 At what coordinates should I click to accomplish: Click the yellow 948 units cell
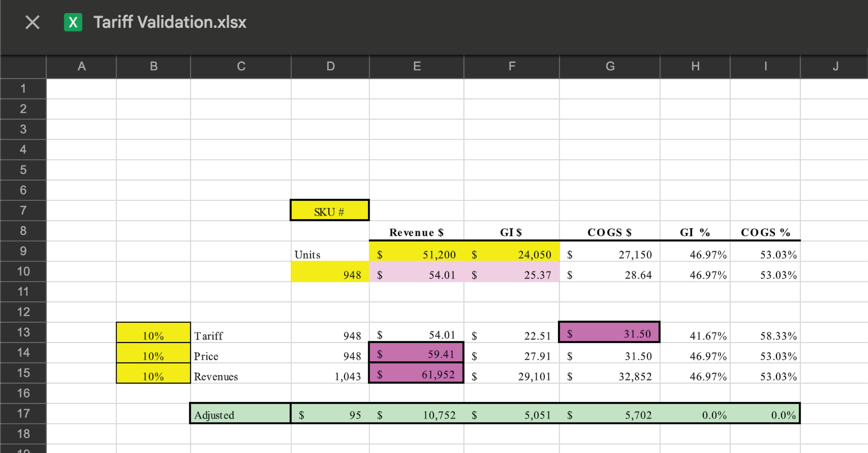[x=330, y=272]
